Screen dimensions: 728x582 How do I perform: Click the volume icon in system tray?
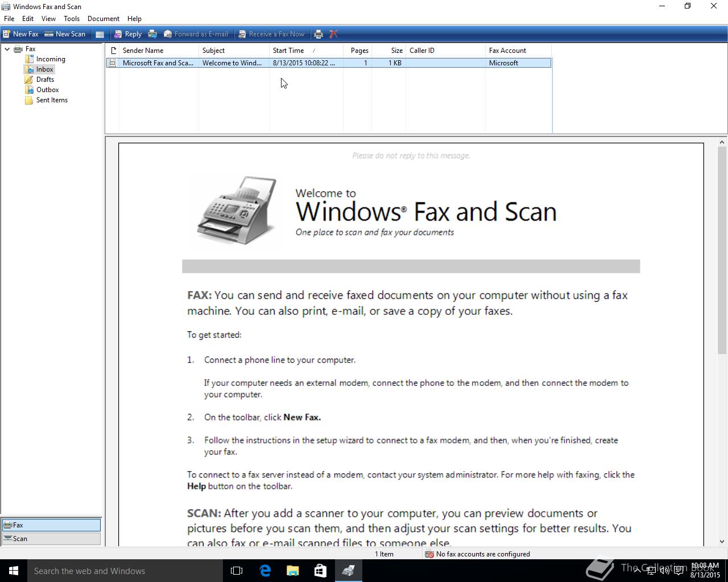(664, 571)
